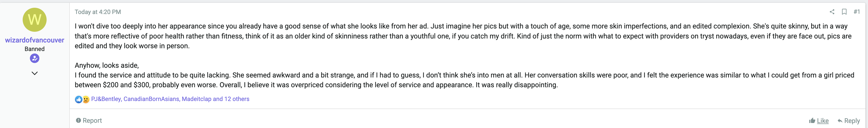
Task: Click the 'Banned' user title label
Action: pos(34,49)
